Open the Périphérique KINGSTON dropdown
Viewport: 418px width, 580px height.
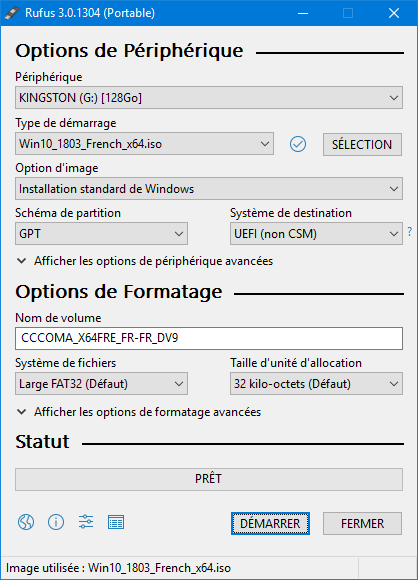[209, 98]
